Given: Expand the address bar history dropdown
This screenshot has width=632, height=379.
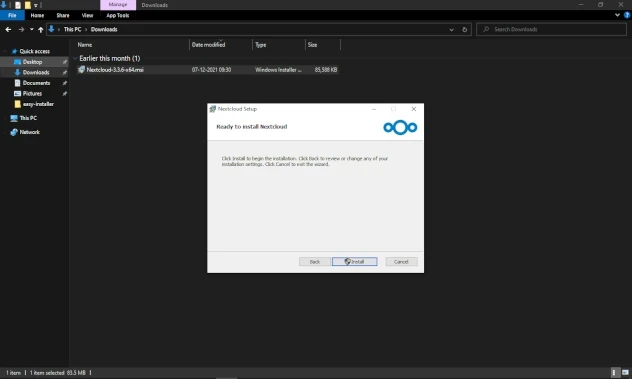Looking at the screenshot, I should [451, 29].
